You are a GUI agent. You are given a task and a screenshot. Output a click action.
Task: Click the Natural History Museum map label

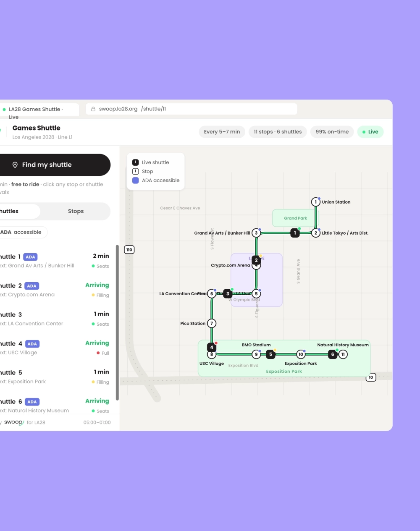pyautogui.click(x=343, y=345)
